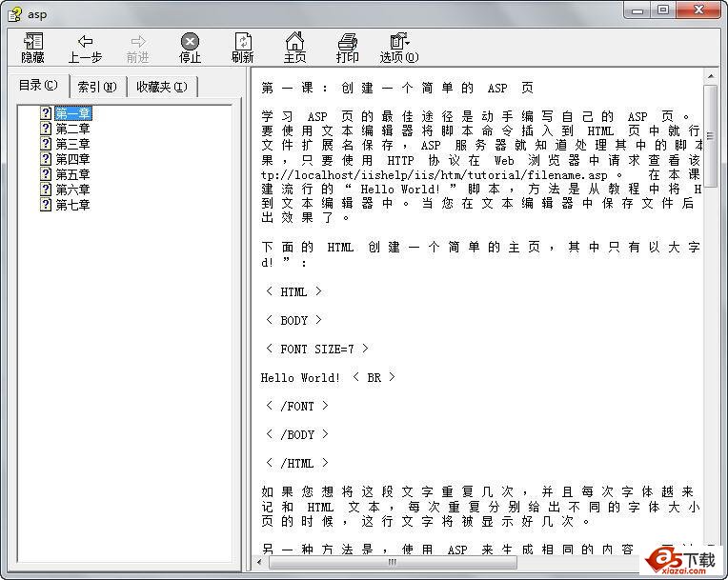Click the Hide (隐藏) toolbar icon
728x580 pixels.
32,48
